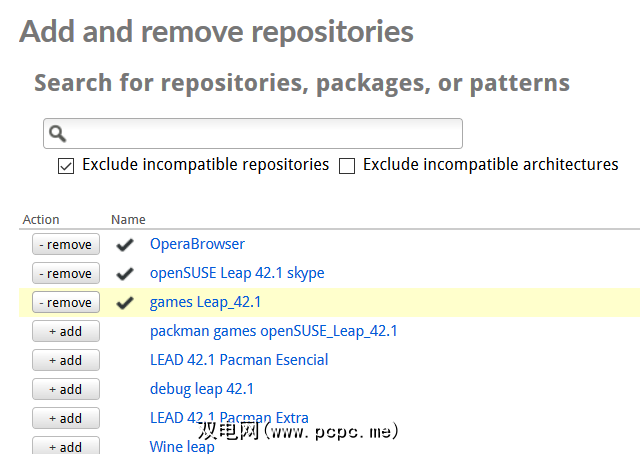Click the magnifier icon in search box
This screenshot has height=454, width=640.
click(x=58, y=133)
